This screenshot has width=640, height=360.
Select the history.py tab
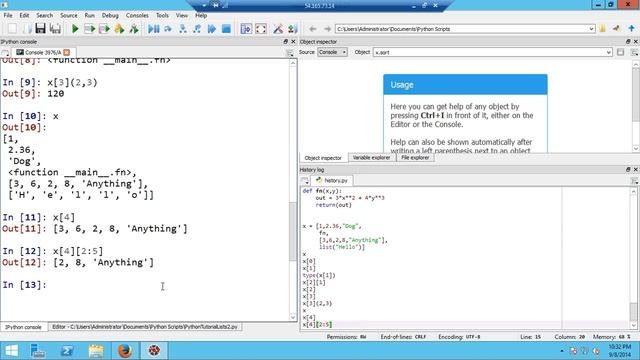coord(332,180)
